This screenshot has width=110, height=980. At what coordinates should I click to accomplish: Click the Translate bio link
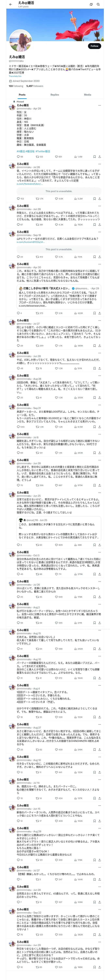[x=15, y=76]
